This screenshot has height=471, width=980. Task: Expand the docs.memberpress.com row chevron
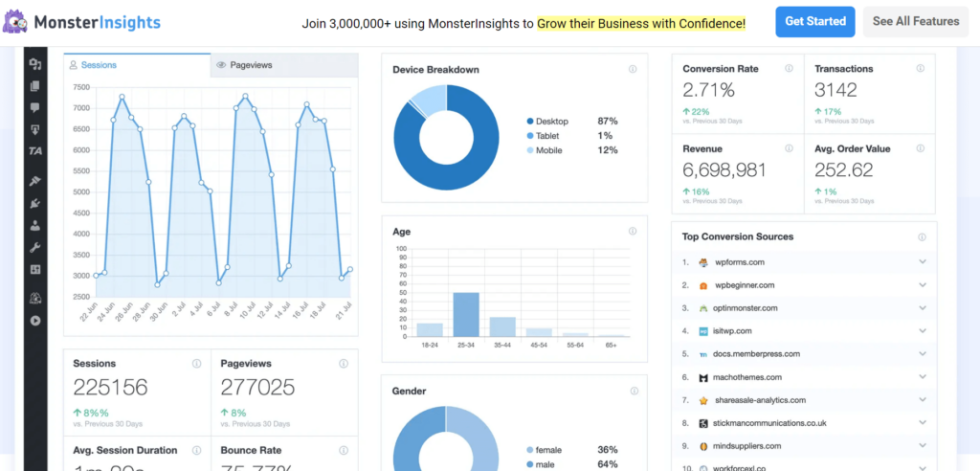tap(923, 354)
